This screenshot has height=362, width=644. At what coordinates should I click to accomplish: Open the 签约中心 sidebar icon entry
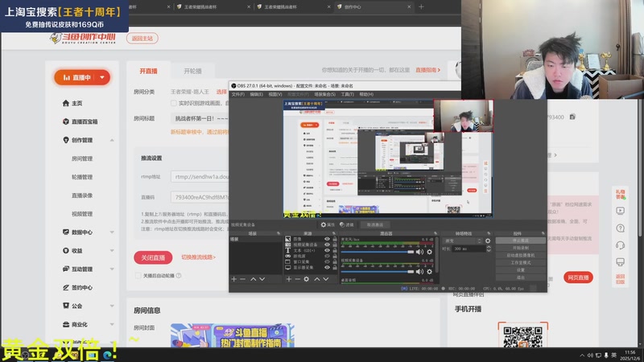pos(66,287)
